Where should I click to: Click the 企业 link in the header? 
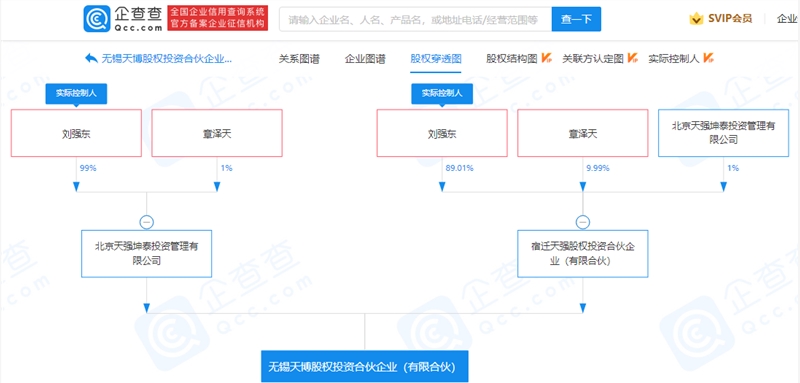(x=787, y=19)
